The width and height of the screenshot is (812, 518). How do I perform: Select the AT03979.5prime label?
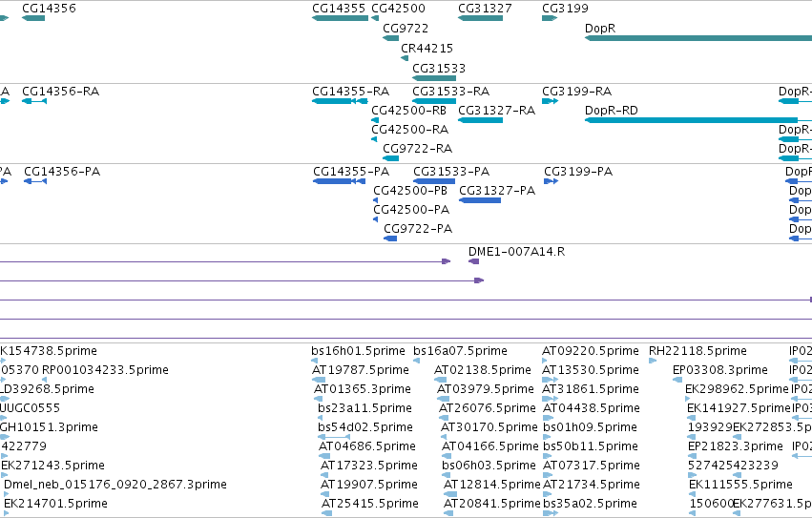click(486, 389)
